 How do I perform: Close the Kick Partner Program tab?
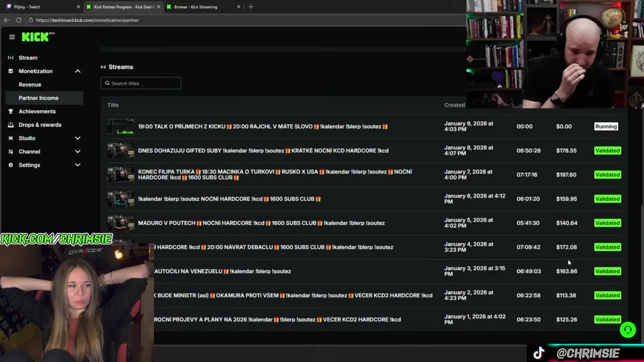(x=158, y=7)
